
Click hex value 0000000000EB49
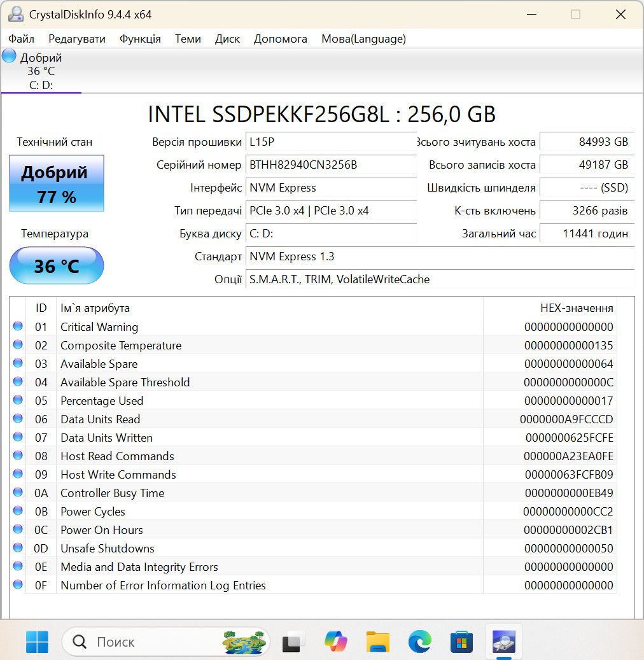569,493
